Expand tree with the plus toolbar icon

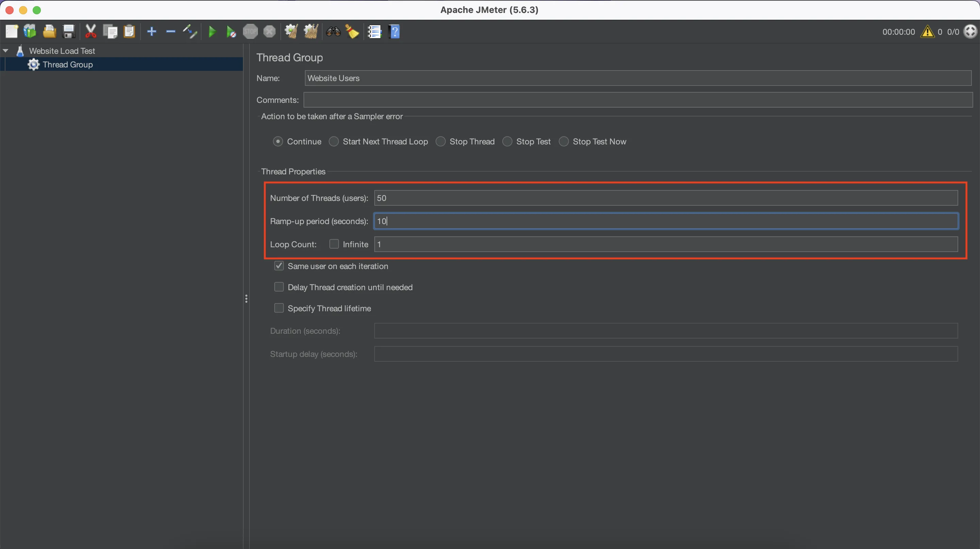pos(151,32)
